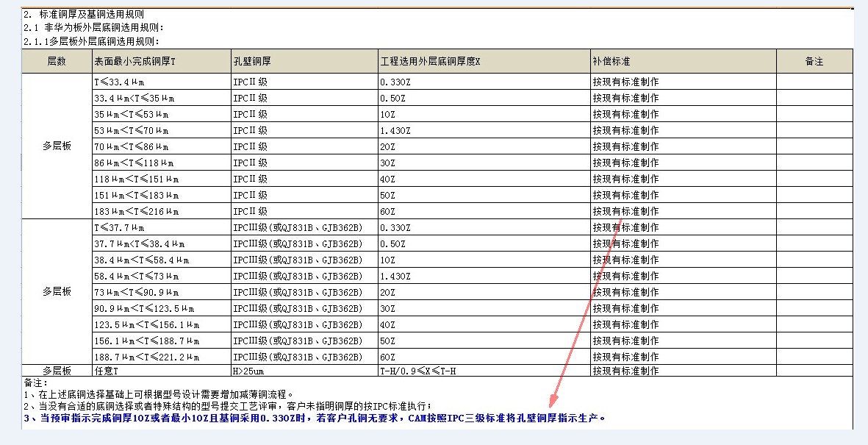The width and height of the screenshot is (868, 445).
Task: Select the 表面最小完成铜厚T column header
Action: point(162,62)
